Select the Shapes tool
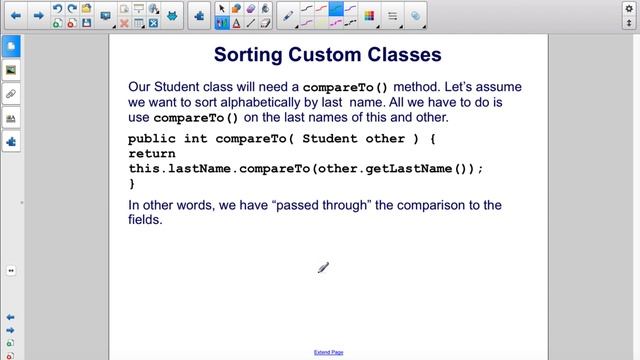This screenshot has height=360, width=640. click(x=236, y=9)
